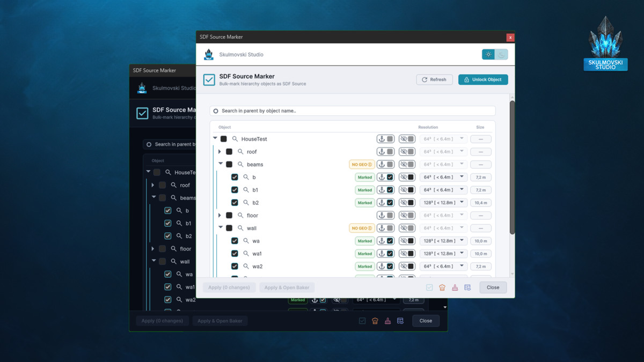This screenshot has height=362, width=644.
Task: Click the Skulmovski Studio logo in light window header
Action: [x=209, y=54]
